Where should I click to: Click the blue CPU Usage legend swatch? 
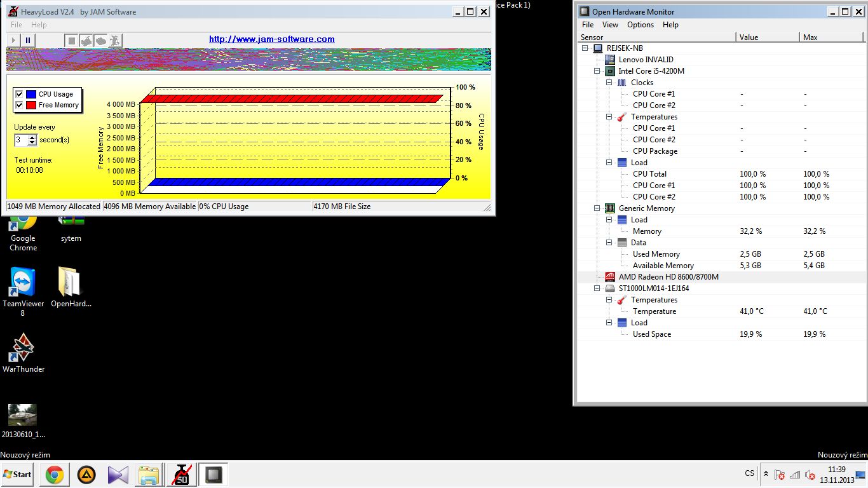31,94
